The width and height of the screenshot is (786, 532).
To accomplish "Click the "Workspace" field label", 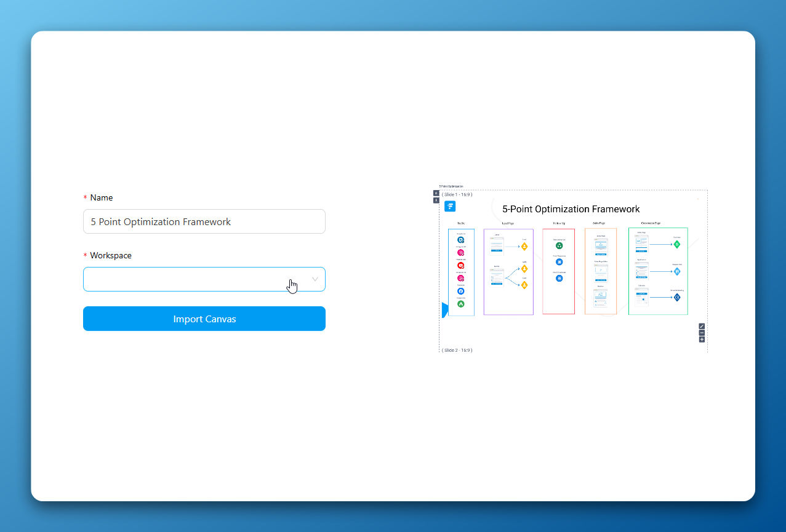I will point(111,255).
